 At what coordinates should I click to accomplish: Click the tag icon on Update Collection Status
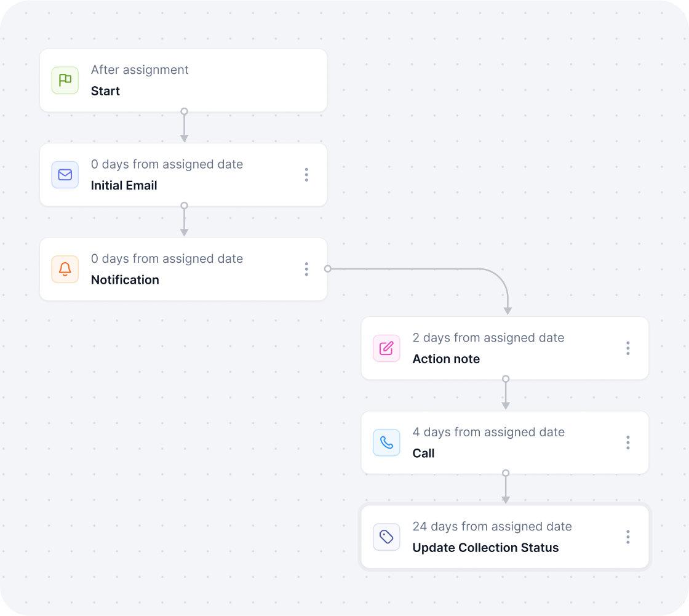click(387, 537)
